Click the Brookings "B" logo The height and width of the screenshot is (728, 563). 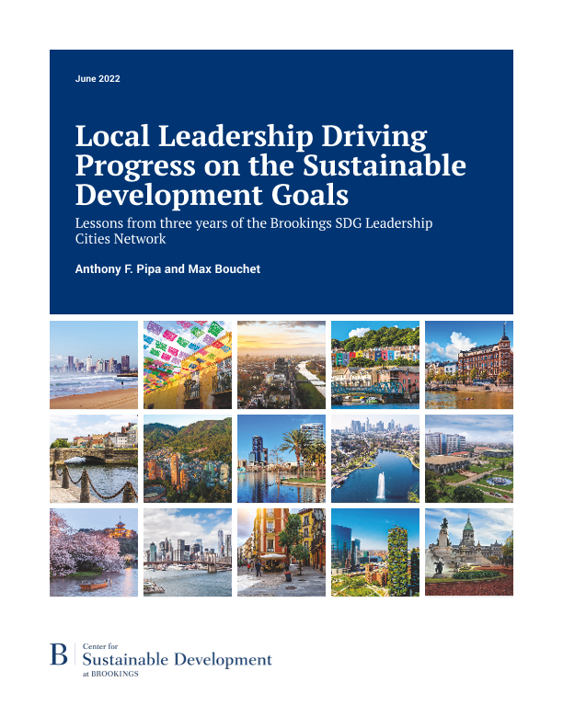point(59,655)
